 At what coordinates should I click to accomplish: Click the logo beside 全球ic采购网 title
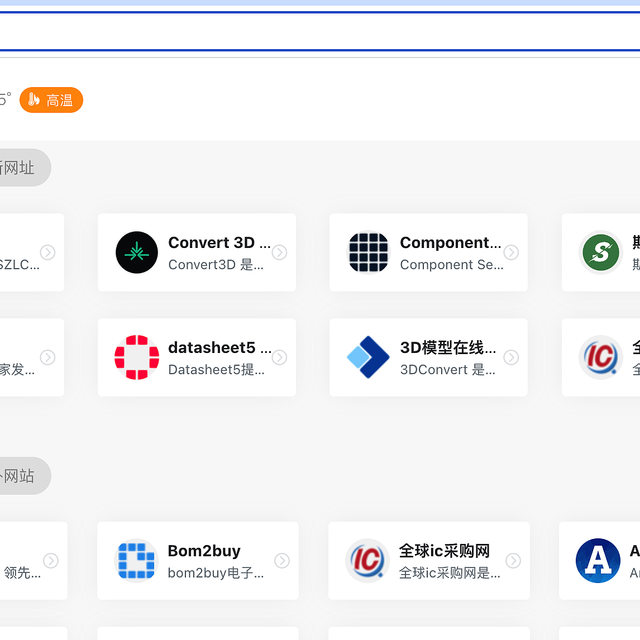[x=367, y=561]
